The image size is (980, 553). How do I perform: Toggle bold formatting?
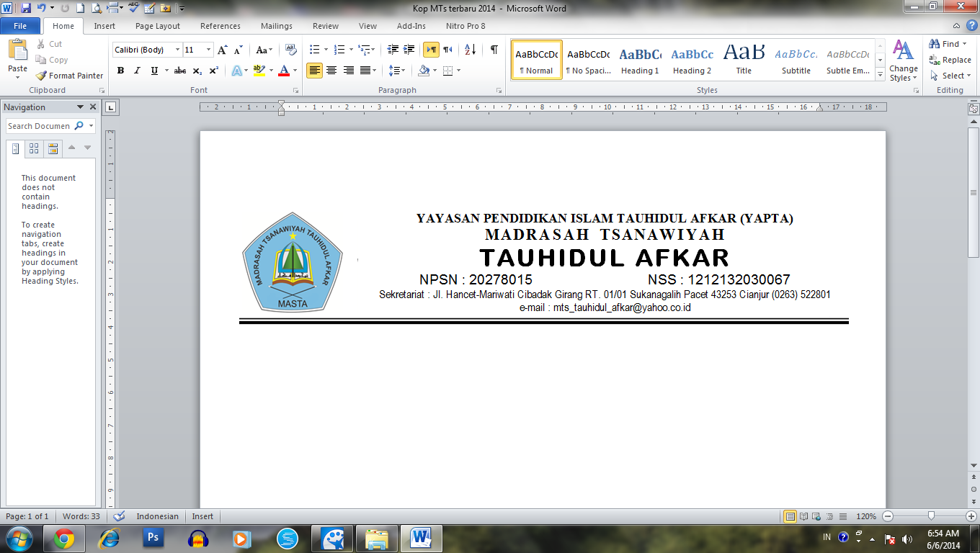pyautogui.click(x=120, y=71)
